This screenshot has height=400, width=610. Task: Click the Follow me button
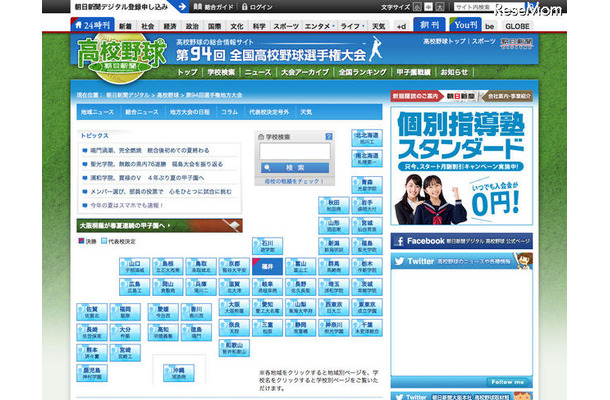pos(507,382)
